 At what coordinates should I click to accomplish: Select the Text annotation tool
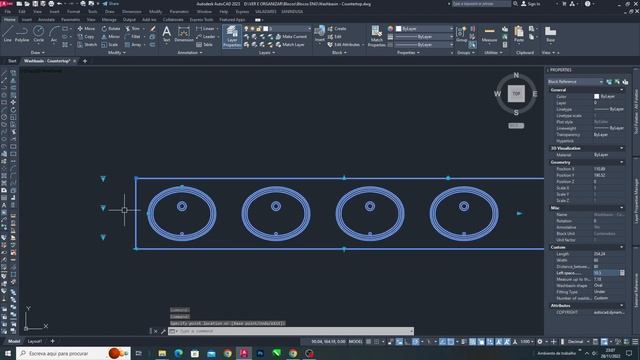coord(167,34)
